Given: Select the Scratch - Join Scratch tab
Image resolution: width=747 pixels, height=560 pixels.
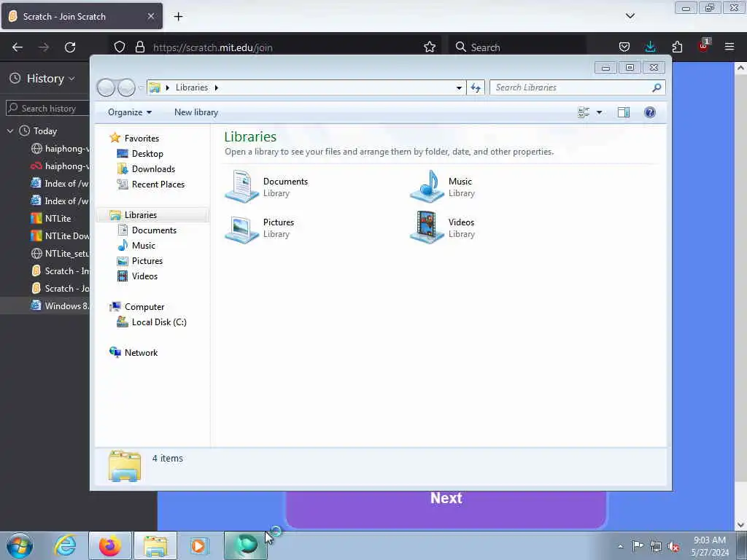Looking at the screenshot, I should 82,16.
